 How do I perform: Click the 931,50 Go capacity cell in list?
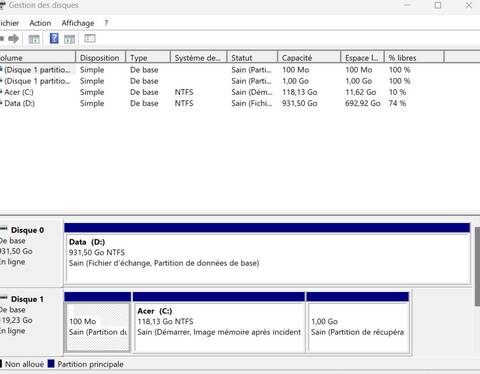tap(299, 103)
